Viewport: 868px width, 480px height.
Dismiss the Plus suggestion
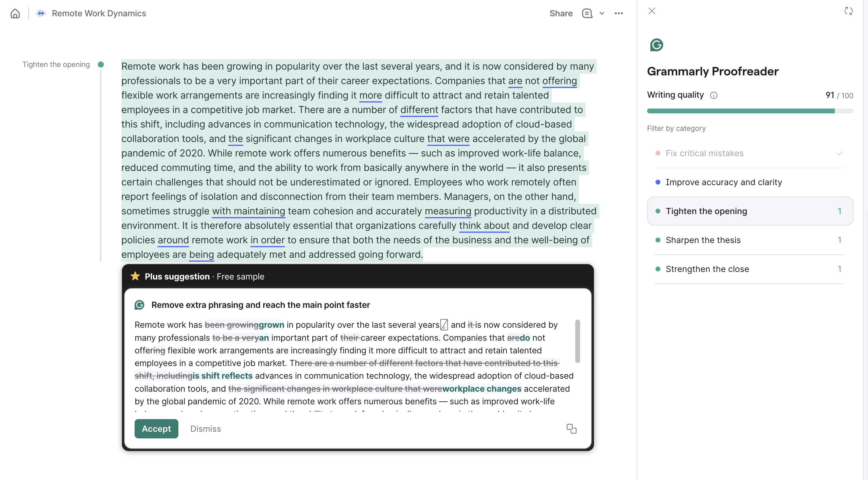click(206, 428)
